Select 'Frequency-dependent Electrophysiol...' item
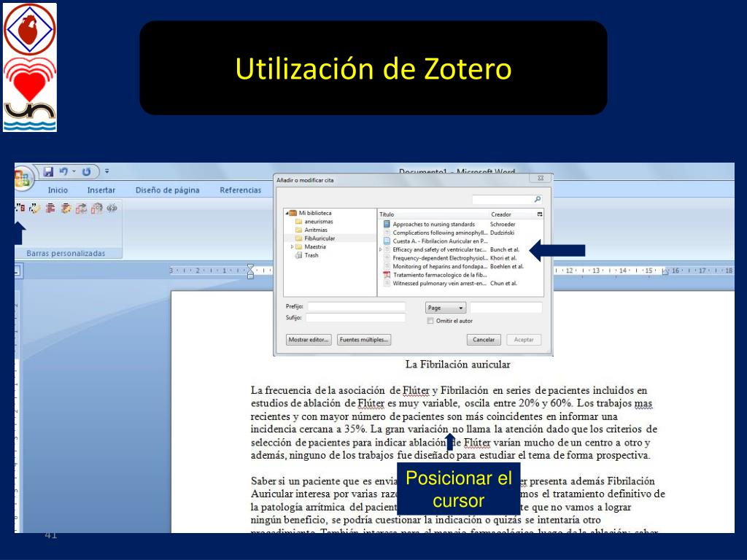This screenshot has width=747, height=560. pos(461,258)
